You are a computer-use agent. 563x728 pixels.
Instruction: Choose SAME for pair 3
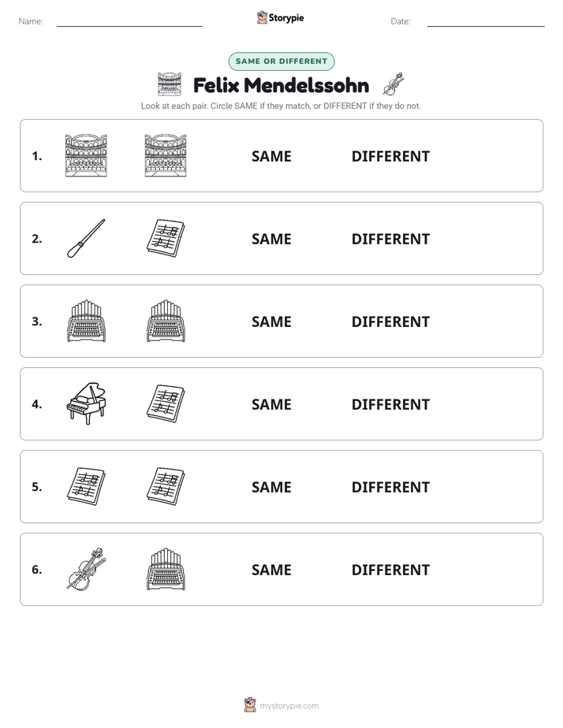click(271, 321)
